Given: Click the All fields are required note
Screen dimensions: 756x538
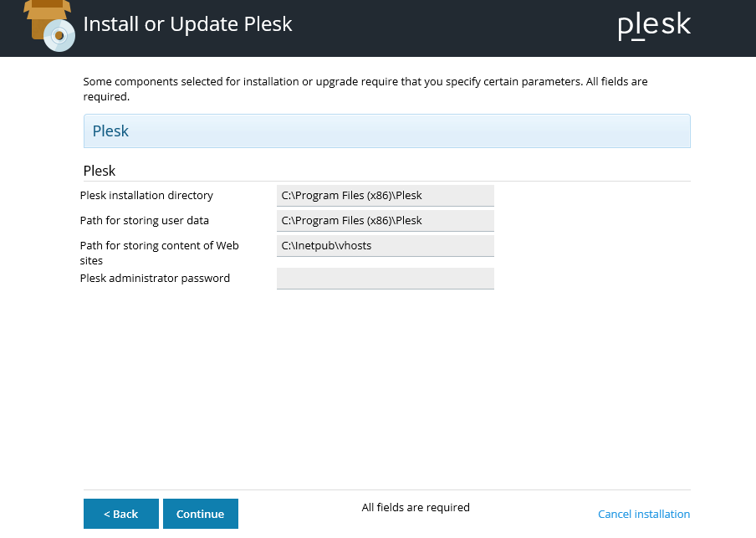Looking at the screenshot, I should [x=416, y=507].
